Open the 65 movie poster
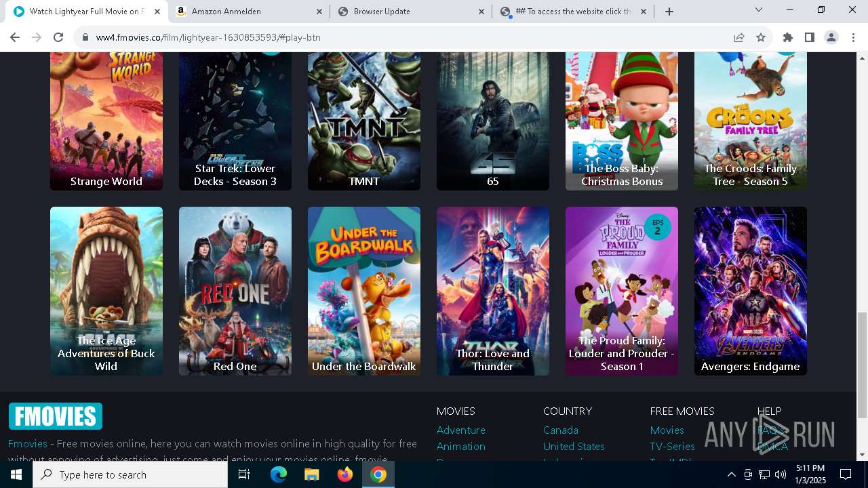This screenshot has width=868, height=488. (x=493, y=121)
